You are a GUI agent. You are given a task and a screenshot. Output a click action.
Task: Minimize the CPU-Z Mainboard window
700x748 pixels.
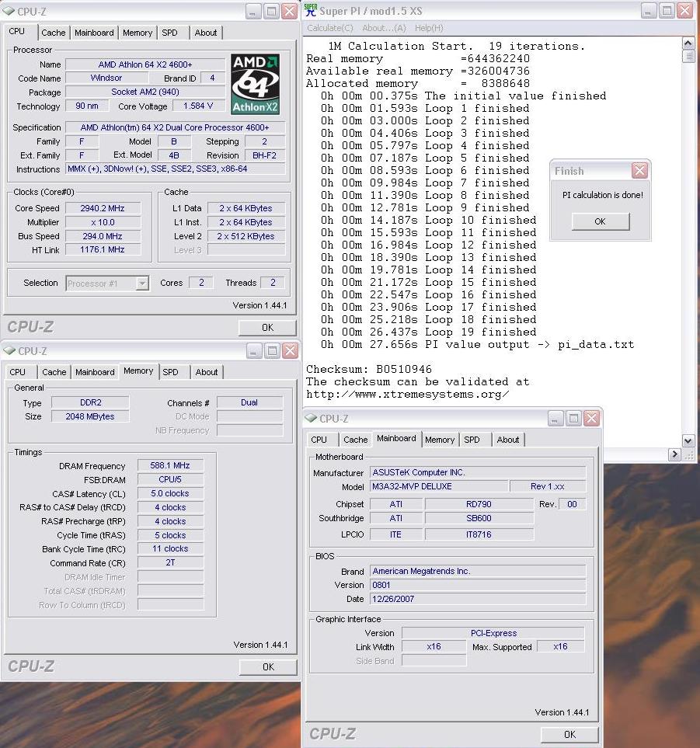pos(555,419)
